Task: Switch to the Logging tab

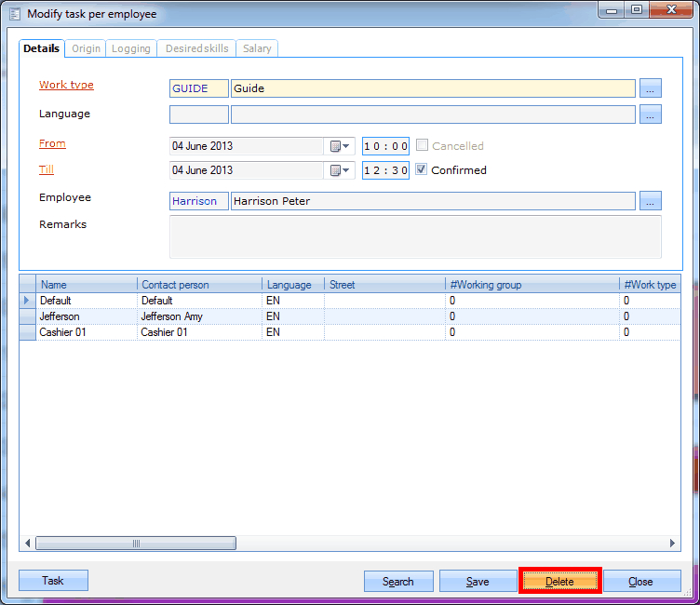Action: (131, 48)
